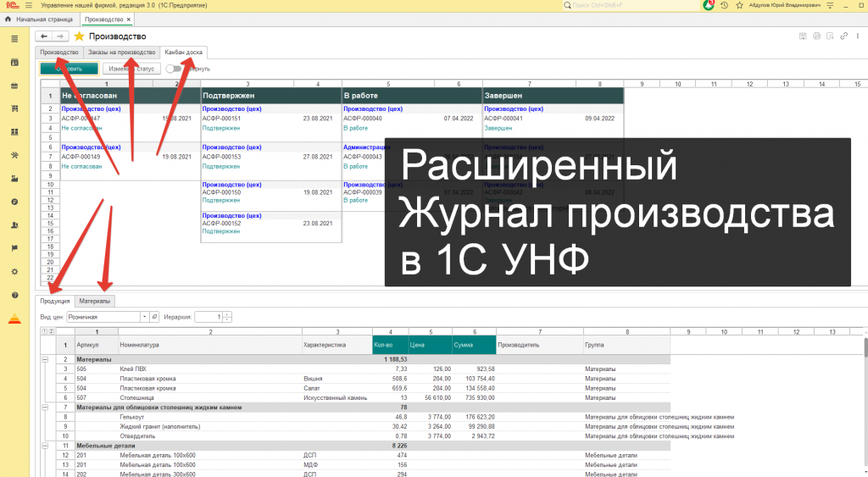Viewport: 868px width, 477px height.
Task: Click the preview icon on the form toolbar
Action: [x=830, y=36]
